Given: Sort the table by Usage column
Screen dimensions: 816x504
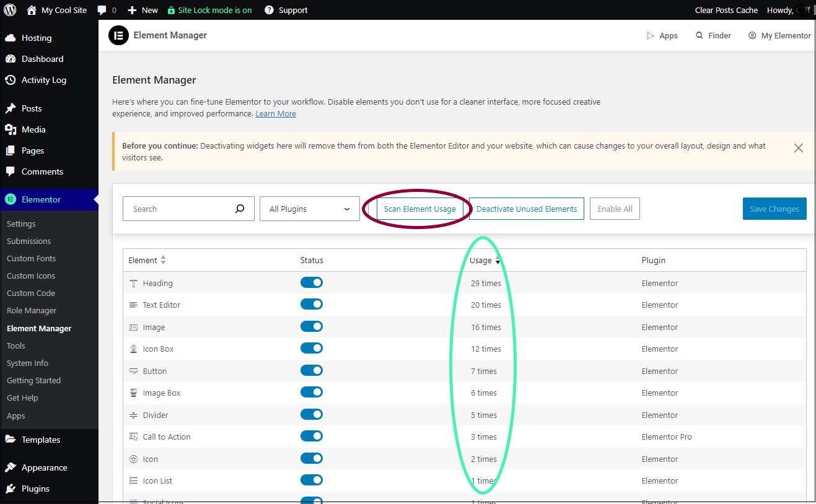Looking at the screenshot, I should tap(485, 260).
